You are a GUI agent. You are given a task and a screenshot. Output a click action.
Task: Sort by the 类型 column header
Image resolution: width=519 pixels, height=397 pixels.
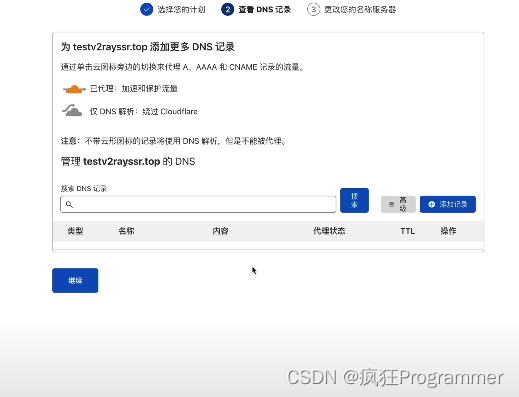pos(75,231)
